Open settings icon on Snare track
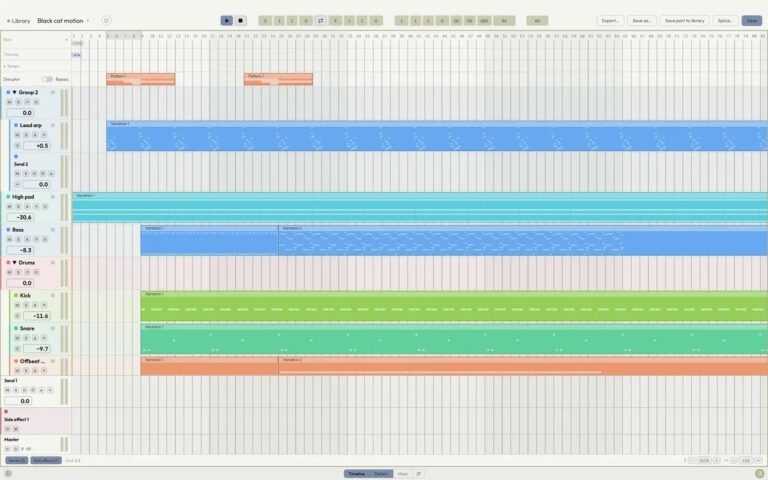The image size is (768, 480). (x=53, y=328)
